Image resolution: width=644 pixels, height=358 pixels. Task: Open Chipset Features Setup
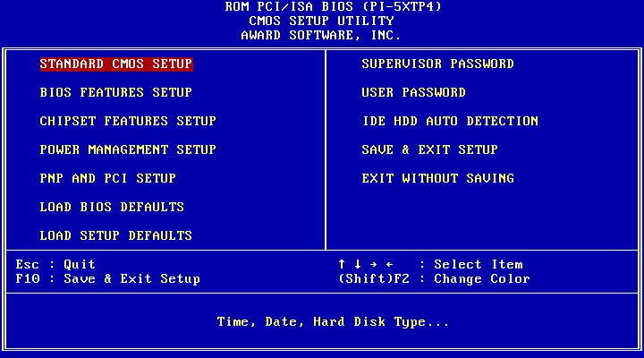tap(128, 121)
